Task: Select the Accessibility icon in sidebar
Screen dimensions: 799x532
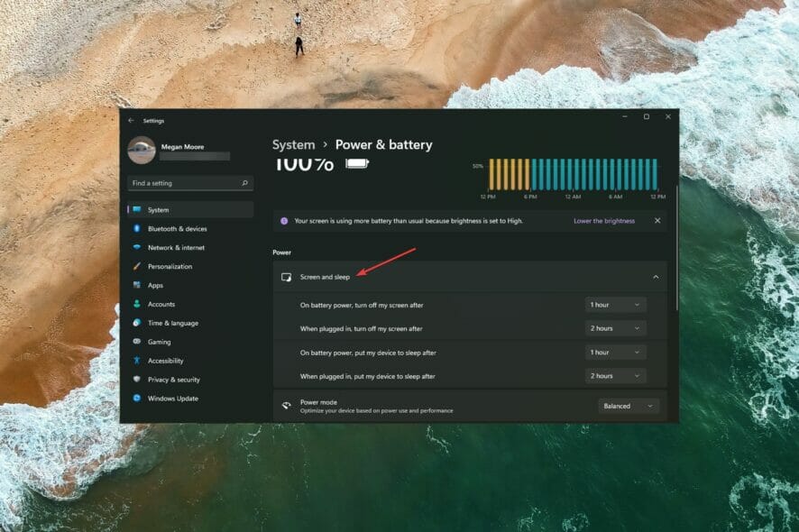Action: click(x=137, y=361)
